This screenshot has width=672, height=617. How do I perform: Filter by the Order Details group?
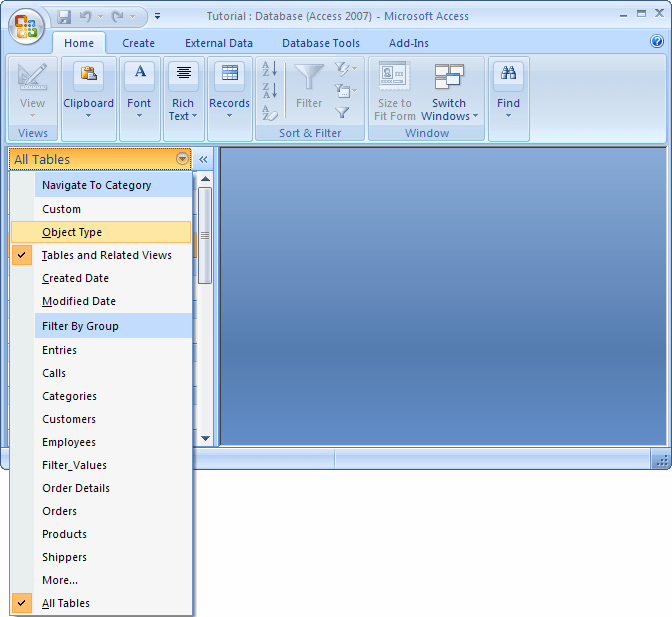(x=101, y=489)
